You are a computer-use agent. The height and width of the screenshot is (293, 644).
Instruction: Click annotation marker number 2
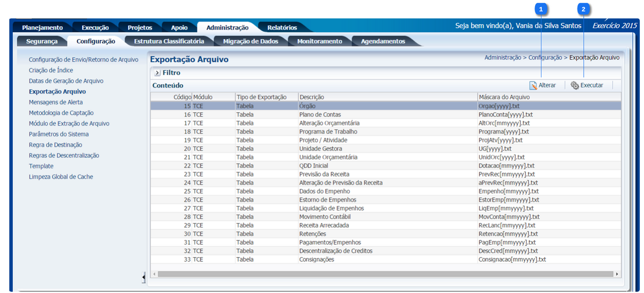(x=583, y=9)
